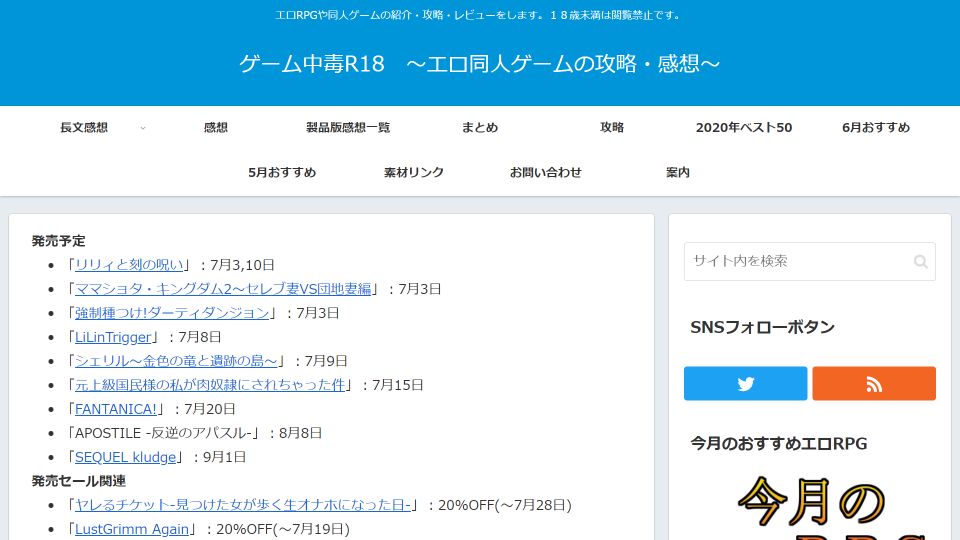Click the 今月のおすすめ banner image
This screenshot has width=960, height=540.
click(810, 505)
